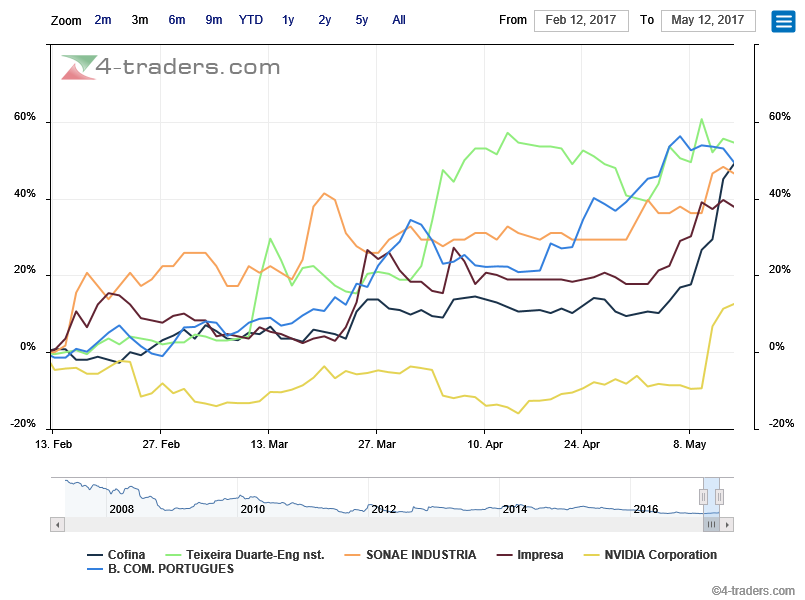Viewport: 805px width, 600px height.
Task: Edit the To date field
Action: [708, 21]
